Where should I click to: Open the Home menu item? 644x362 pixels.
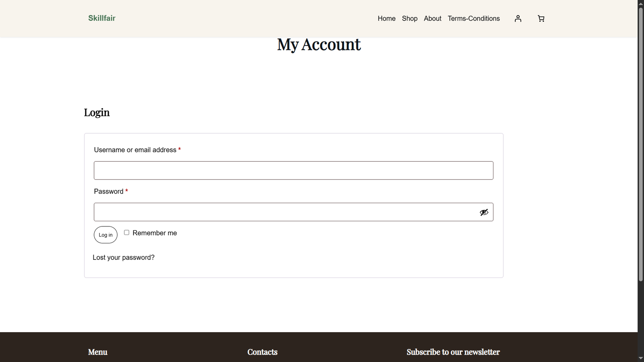point(386,19)
